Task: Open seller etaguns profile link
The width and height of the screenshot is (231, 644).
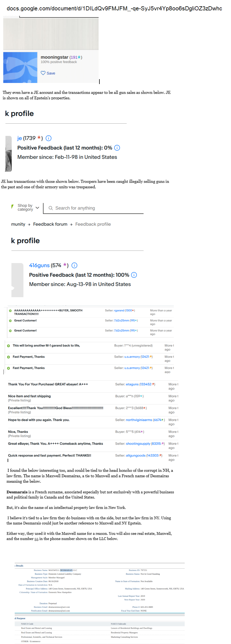Action: (x=132, y=384)
